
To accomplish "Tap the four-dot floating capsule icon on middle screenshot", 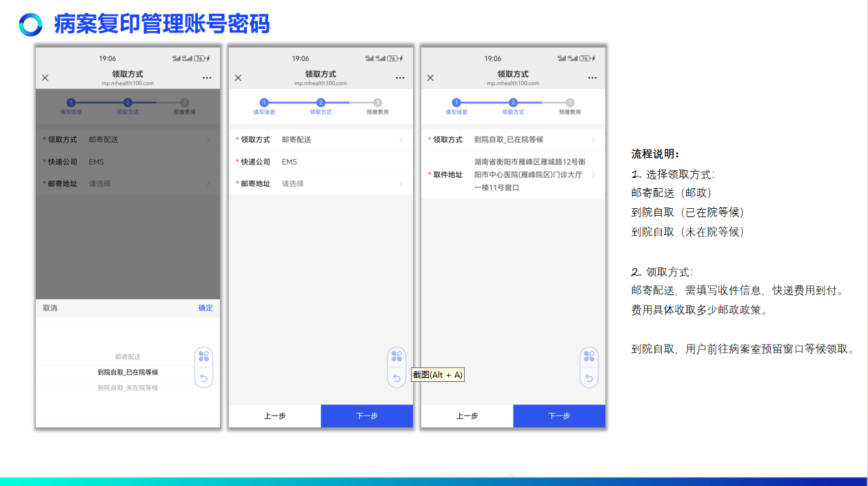I will coord(396,356).
